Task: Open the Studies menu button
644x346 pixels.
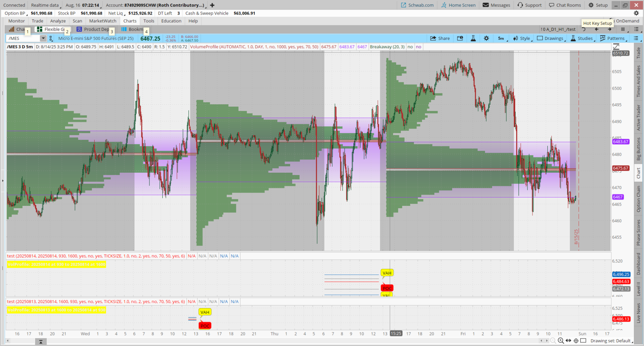Action: coord(582,38)
